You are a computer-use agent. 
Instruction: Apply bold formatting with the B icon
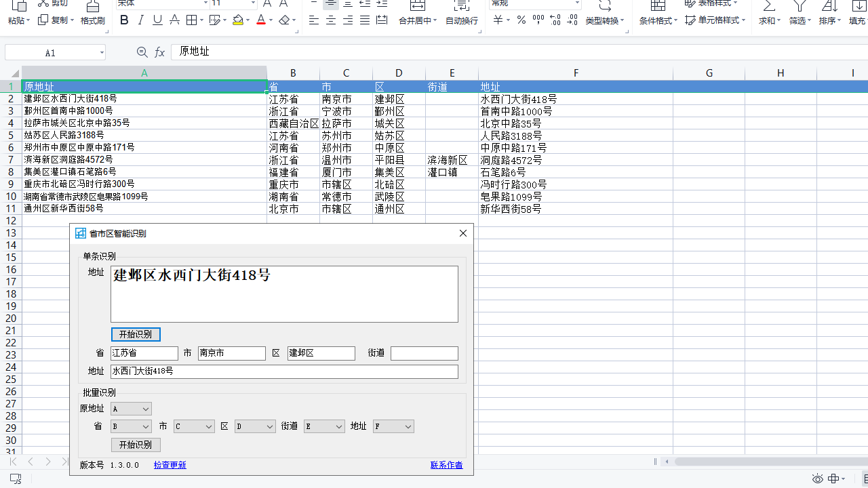(x=123, y=20)
